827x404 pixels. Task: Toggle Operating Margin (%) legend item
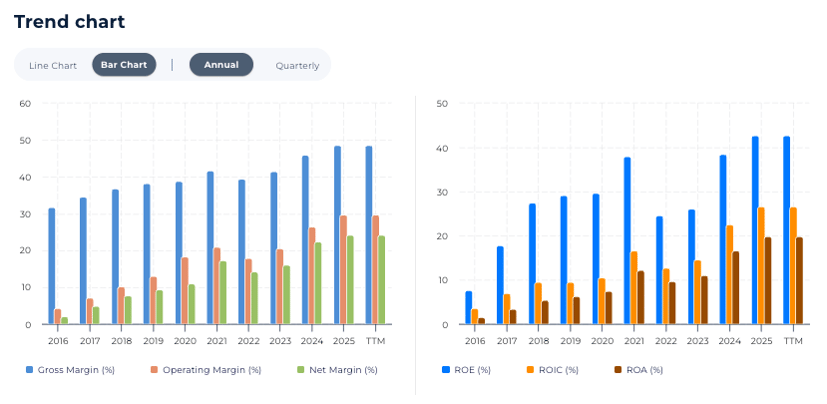pos(211,370)
